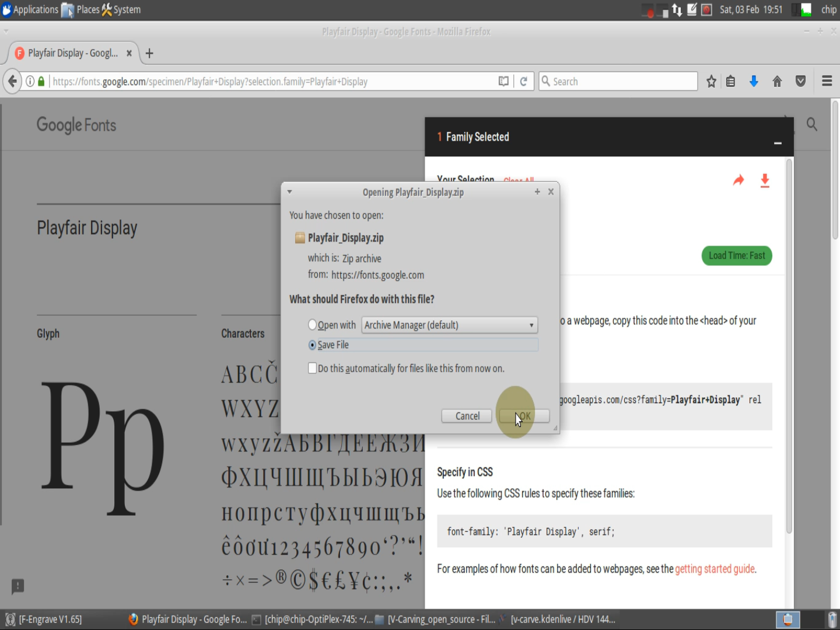Switch to the V-Carving_open_source file window
Viewport: 840px width, 630px height.
[435, 619]
